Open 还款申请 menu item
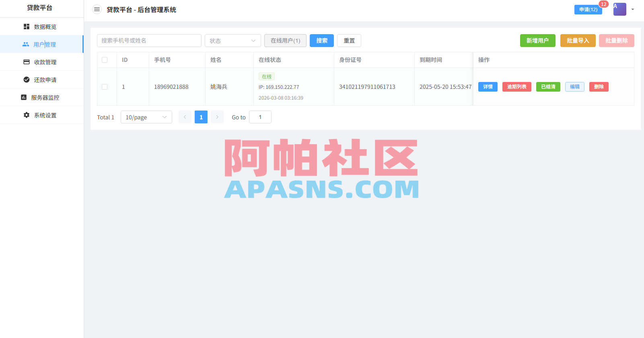The width and height of the screenshot is (644, 338). click(x=42, y=80)
